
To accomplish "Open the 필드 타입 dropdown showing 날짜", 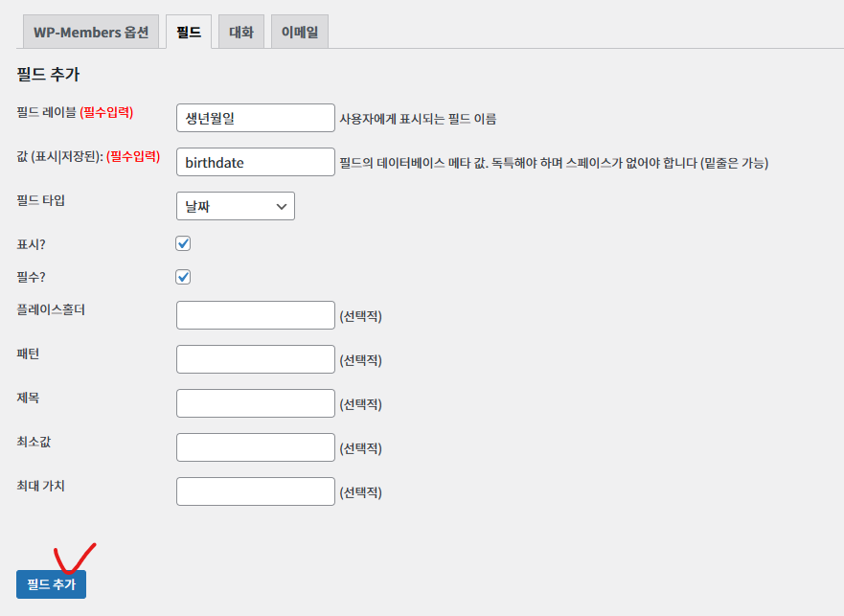I will tap(236, 206).
